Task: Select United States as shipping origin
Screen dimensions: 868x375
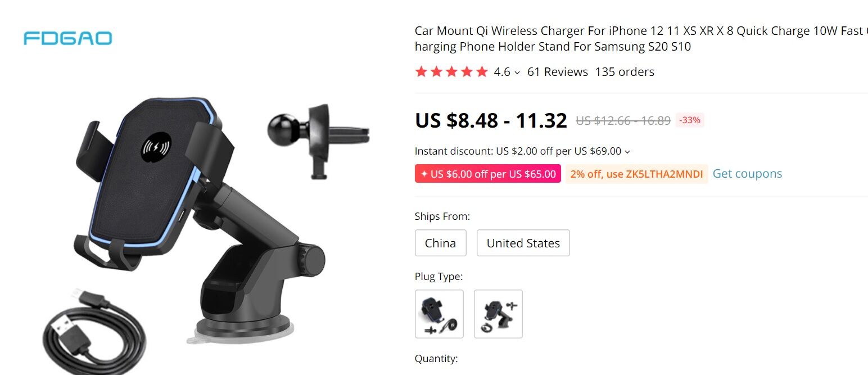Action: point(523,243)
